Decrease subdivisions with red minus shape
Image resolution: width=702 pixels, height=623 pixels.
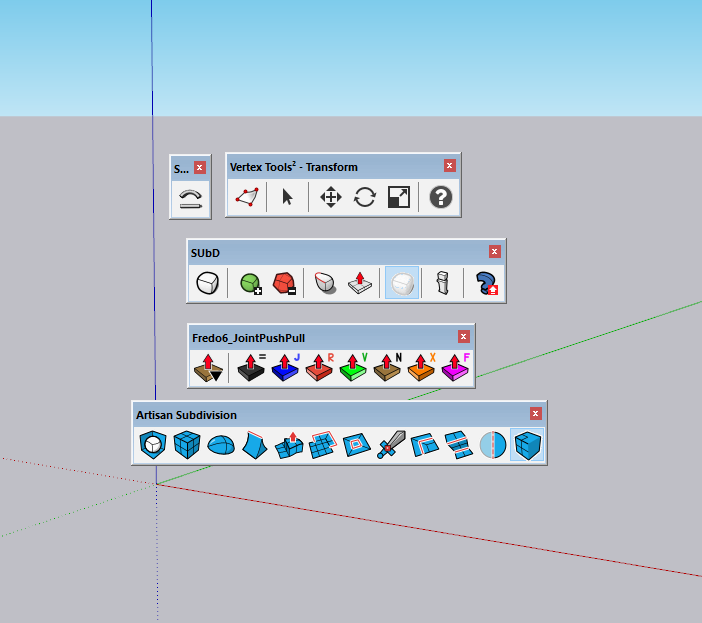click(x=286, y=284)
